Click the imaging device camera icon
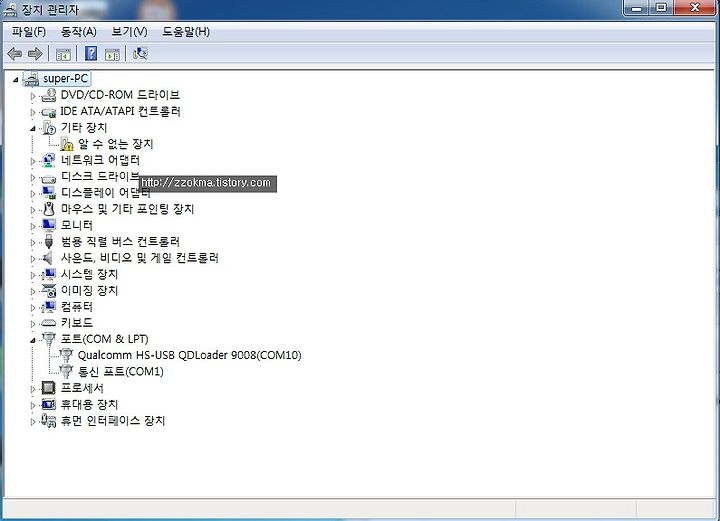 point(49,290)
